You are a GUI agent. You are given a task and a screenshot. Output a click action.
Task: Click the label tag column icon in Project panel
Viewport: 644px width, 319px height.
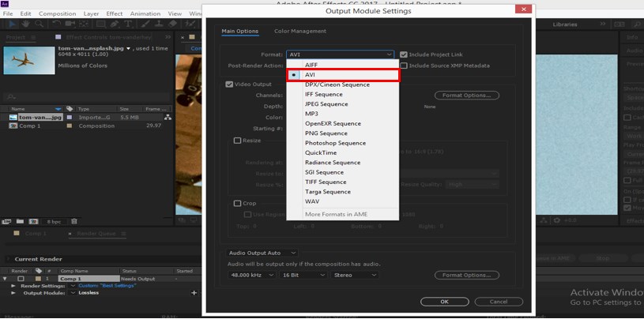pos(70,109)
